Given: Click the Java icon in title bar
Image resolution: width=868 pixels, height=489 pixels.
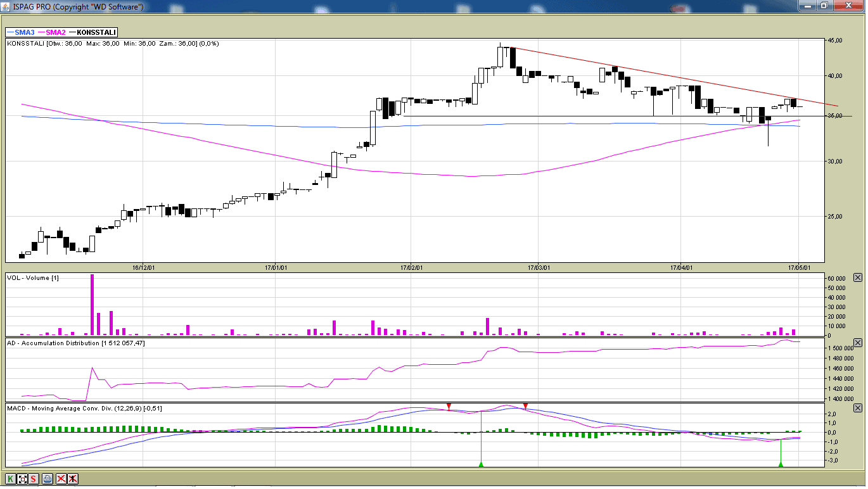Looking at the screenshot, I should (6, 6).
